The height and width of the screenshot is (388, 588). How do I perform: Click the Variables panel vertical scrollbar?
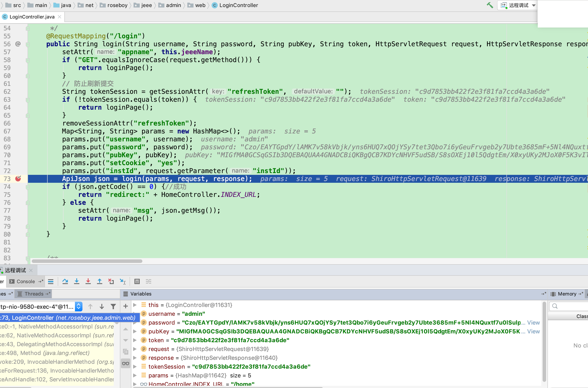544,342
